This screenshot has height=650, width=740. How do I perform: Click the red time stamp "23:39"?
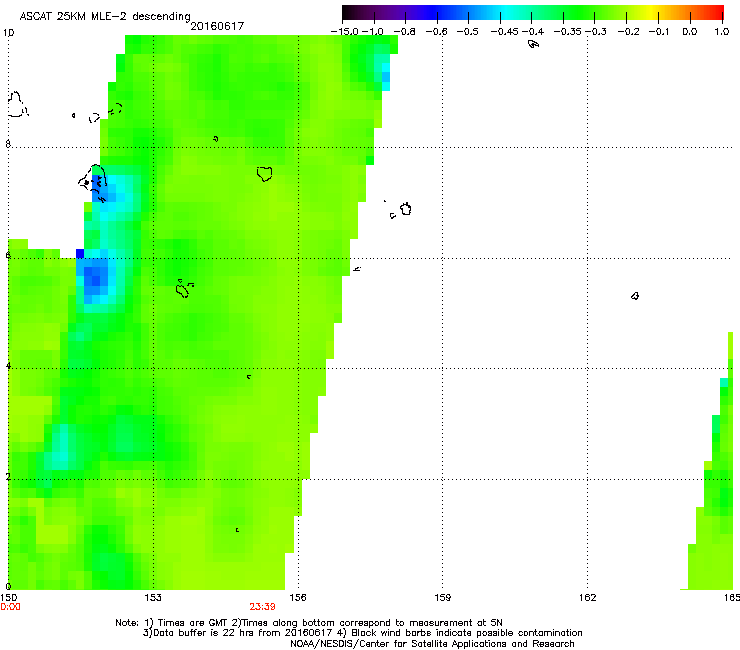[x=262, y=607]
